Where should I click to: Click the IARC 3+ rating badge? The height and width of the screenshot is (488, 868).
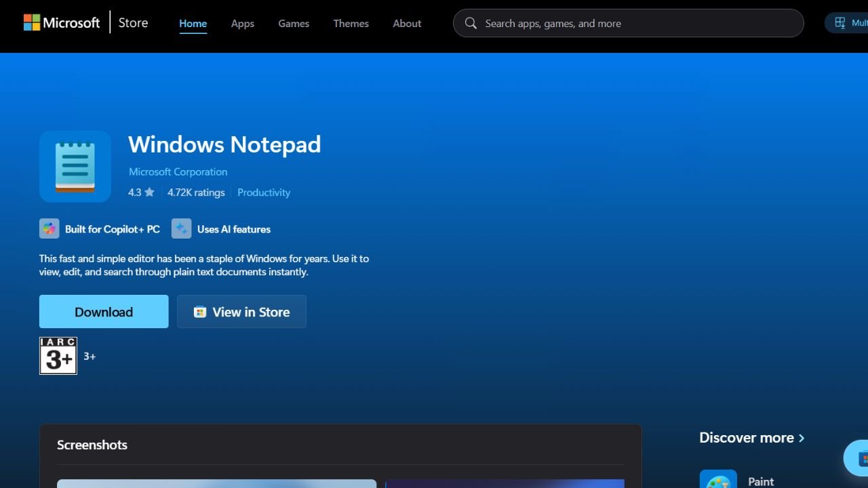tap(58, 356)
